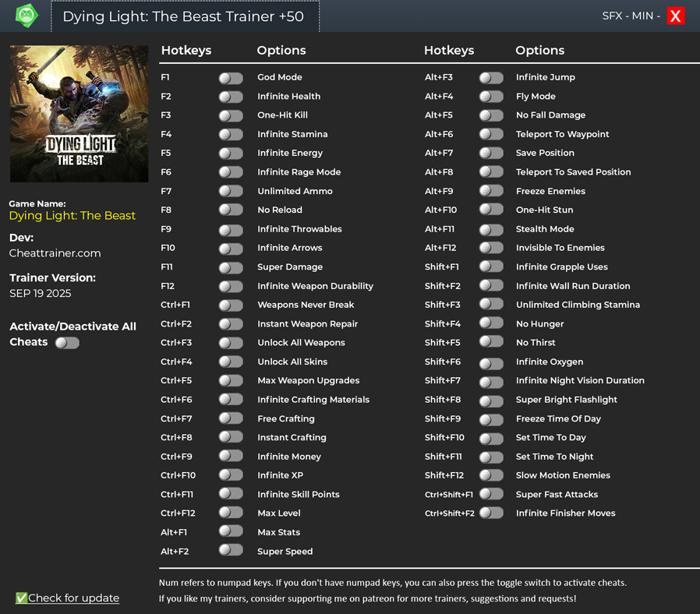The height and width of the screenshot is (614, 700).
Task: Click the green gamepad logo icon
Action: coord(27,16)
